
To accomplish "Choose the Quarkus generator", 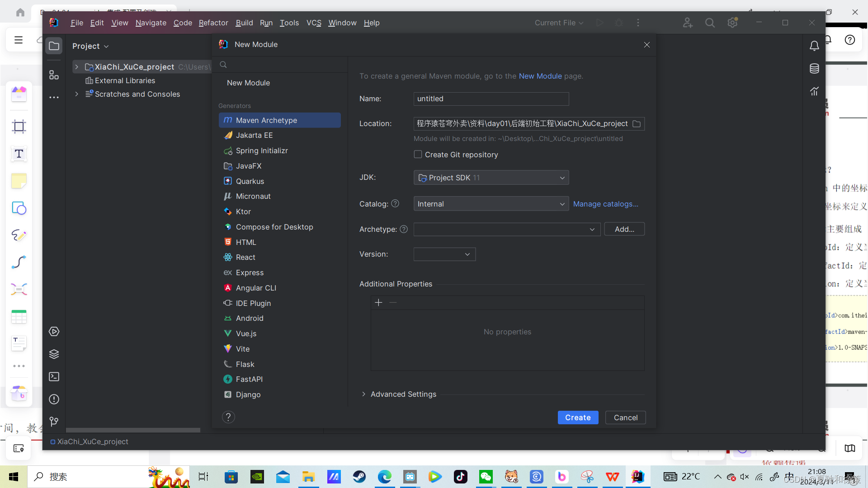I will [x=280, y=181].
